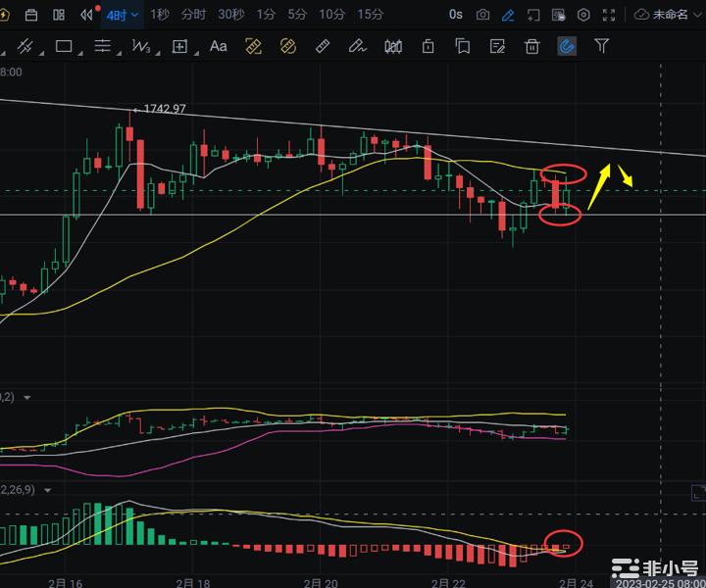
Task: Expand Fibonacci tool submenu arrow
Action: 119,54
